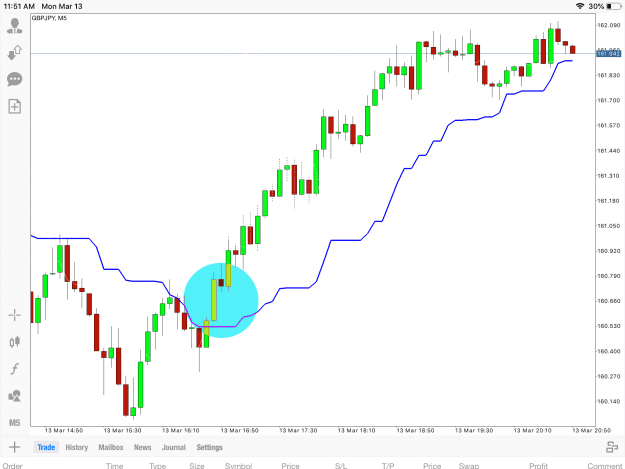Viewport: 625px width, 469px height.
Task: Tap the Wi-Fi icon in status bar
Action: 580,6
